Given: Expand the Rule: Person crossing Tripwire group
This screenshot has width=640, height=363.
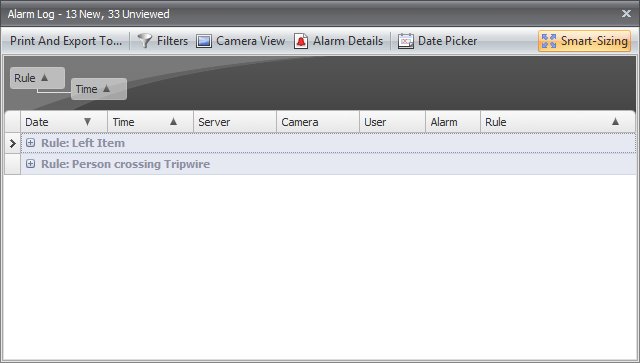Looking at the screenshot, I should pyautogui.click(x=30, y=164).
